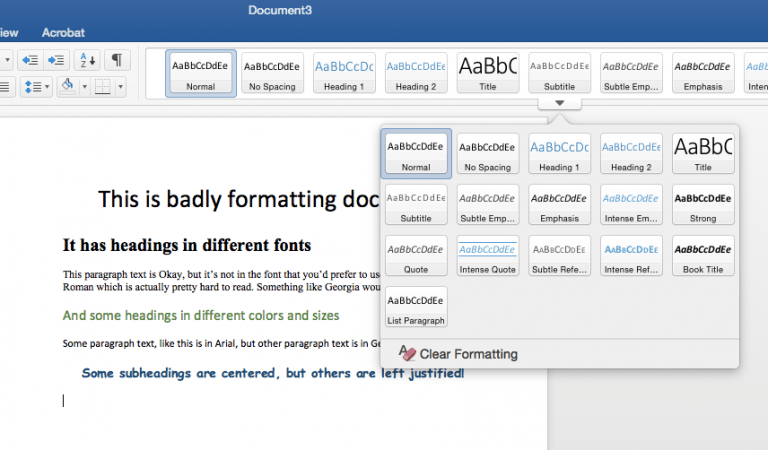Select Heading 1 in the expanded styles panel

point(559,154)
